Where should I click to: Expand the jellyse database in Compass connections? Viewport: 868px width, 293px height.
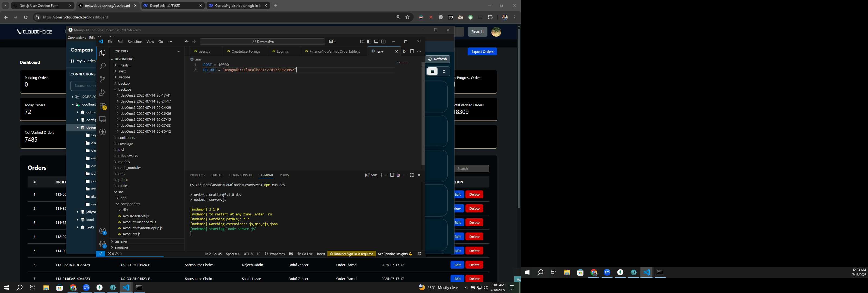[78, 212]
